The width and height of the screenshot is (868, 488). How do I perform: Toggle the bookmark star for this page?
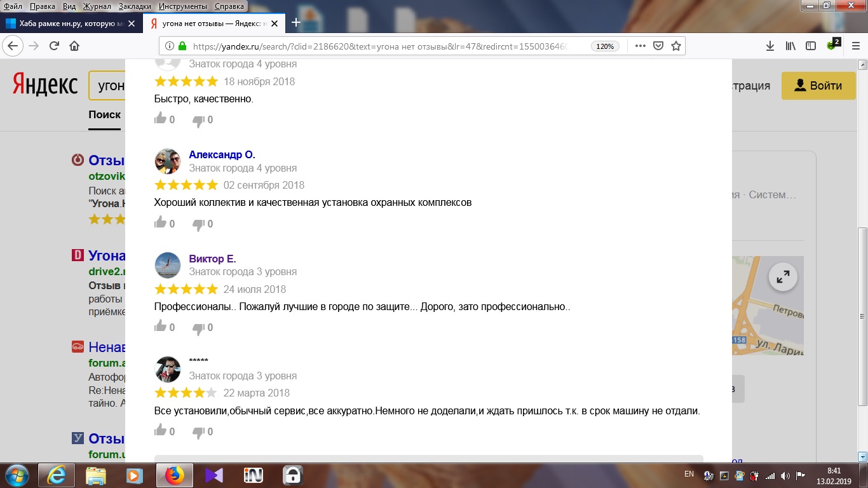[676, 46]
